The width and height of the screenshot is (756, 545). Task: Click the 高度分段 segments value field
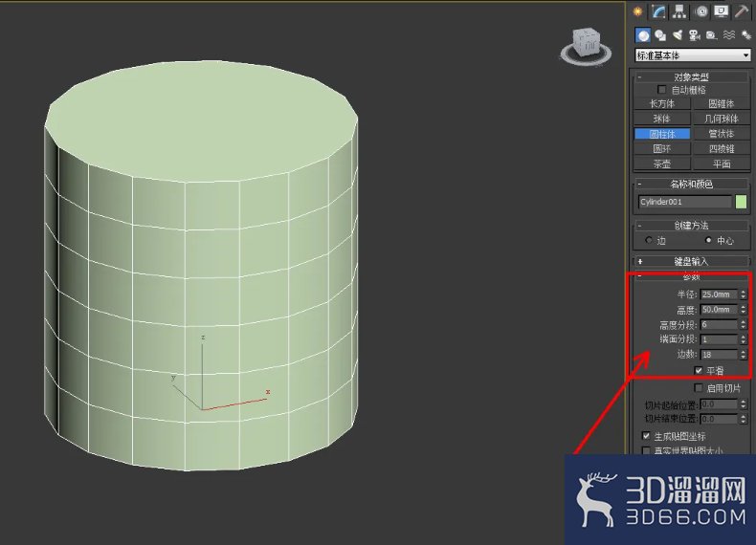click(x=719, y=325)
